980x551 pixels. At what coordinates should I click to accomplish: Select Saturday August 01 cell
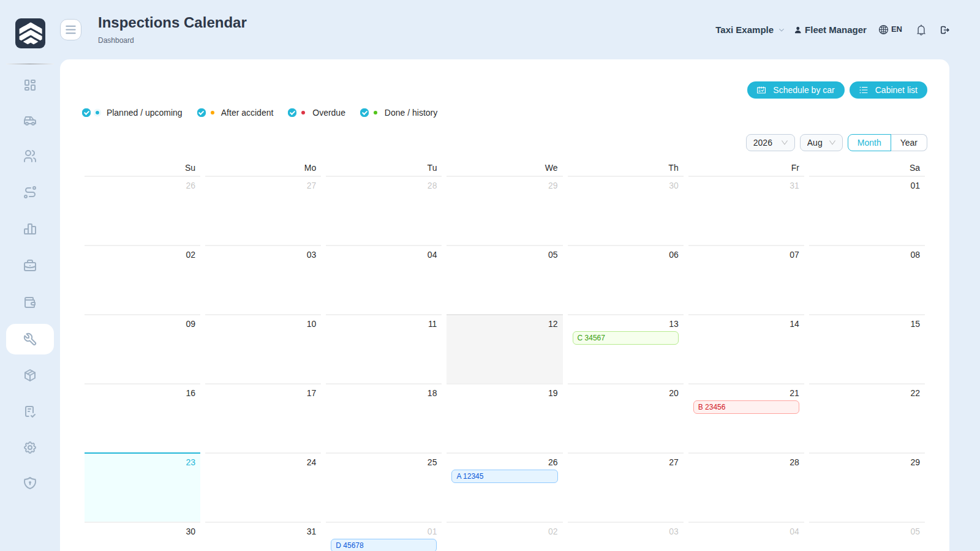pos(867,211)
